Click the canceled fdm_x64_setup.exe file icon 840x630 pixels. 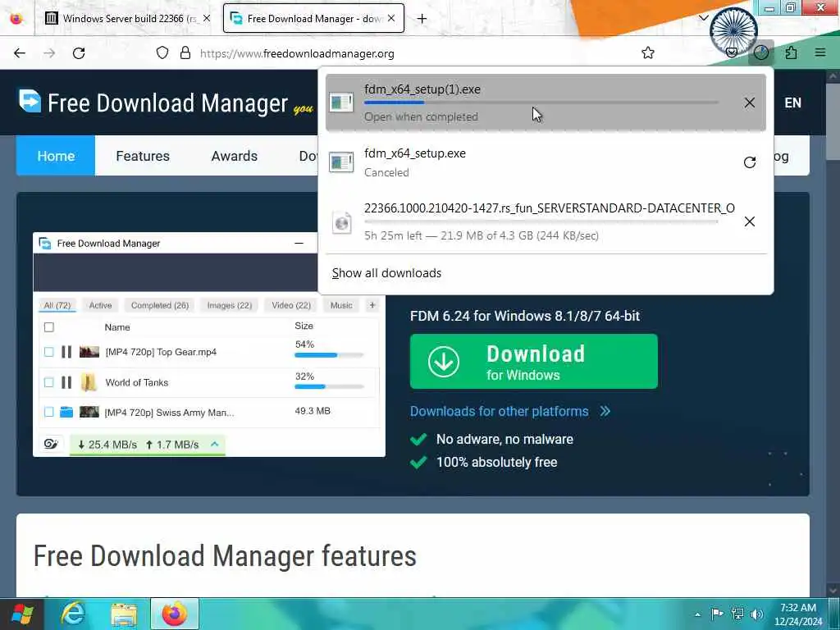pyautogui.click(x=341, y=162)
